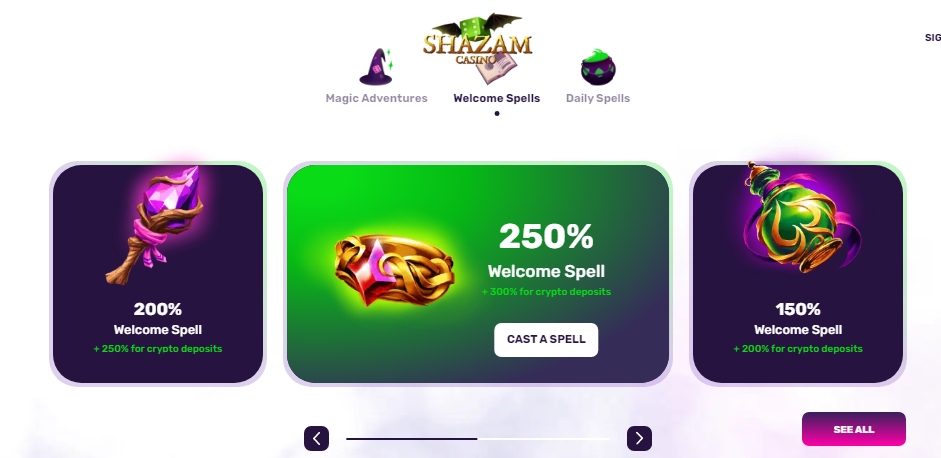Screen dimensions: 941x458
Task: Click the CAST A SPELL button
Action: (x=546, y=340)
